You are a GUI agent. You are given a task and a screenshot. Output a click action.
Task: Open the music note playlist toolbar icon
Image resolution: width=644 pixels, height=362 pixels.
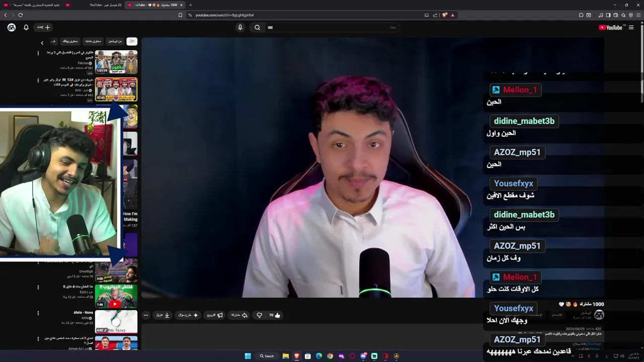(601, 15)
